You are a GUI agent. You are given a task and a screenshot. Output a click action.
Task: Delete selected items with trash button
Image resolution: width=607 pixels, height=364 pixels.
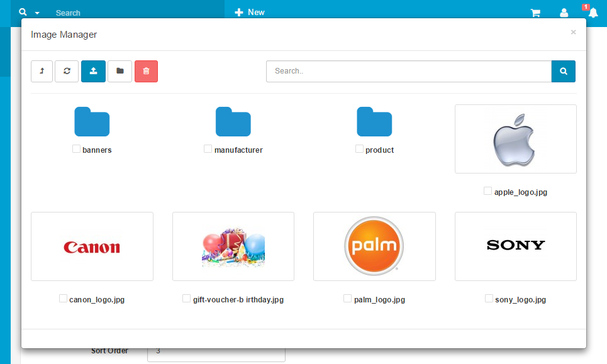[x=146, y=71]
